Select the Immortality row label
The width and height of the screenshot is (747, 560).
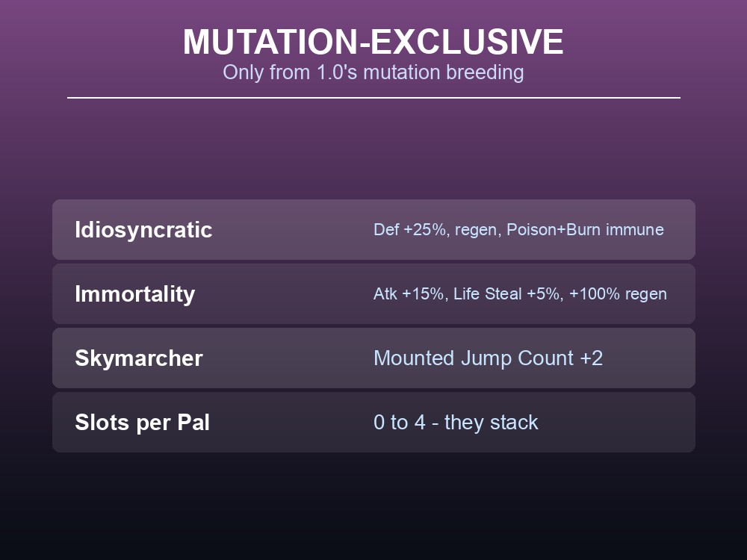tap(134, 293)
